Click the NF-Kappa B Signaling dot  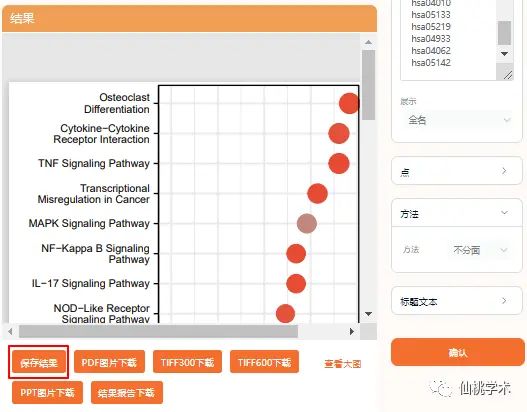click(x=296, y=253)
